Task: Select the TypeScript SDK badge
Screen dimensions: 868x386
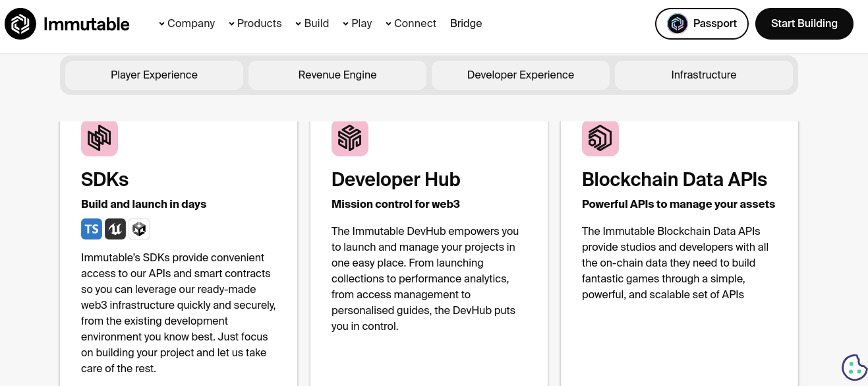Action: (x=92, y=229)
